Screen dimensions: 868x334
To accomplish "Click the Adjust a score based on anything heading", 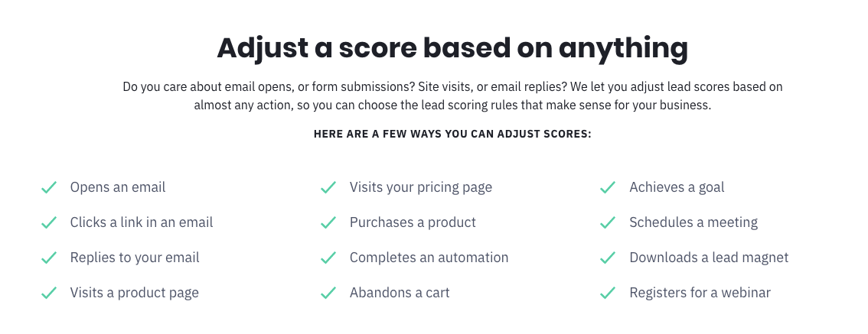I will 452,48.
